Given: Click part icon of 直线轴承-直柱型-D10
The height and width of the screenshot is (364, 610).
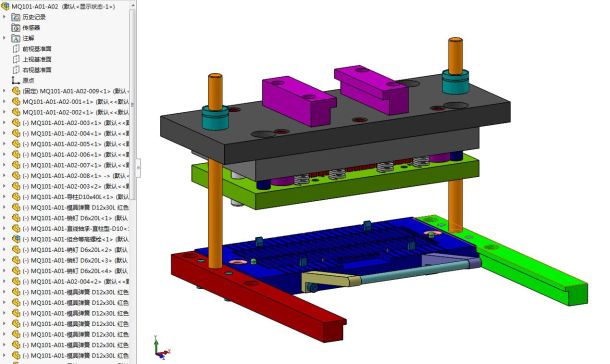Looking at the screenshot, I should [16, 228].
